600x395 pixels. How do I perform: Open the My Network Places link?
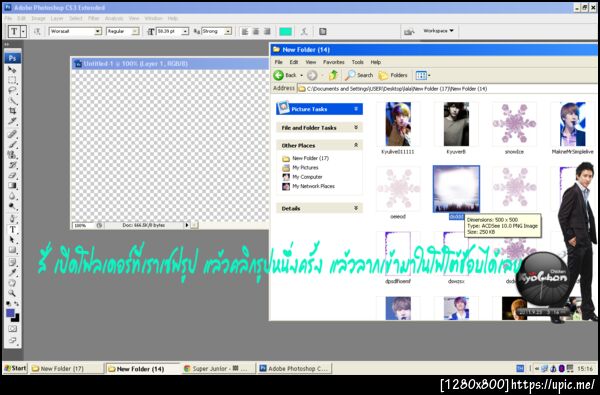click(x=313, y=186)
